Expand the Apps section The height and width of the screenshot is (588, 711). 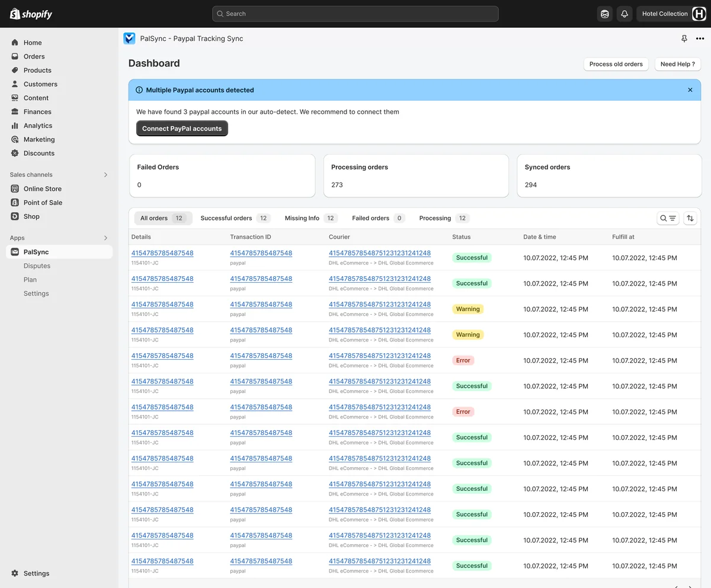[106, 238]
